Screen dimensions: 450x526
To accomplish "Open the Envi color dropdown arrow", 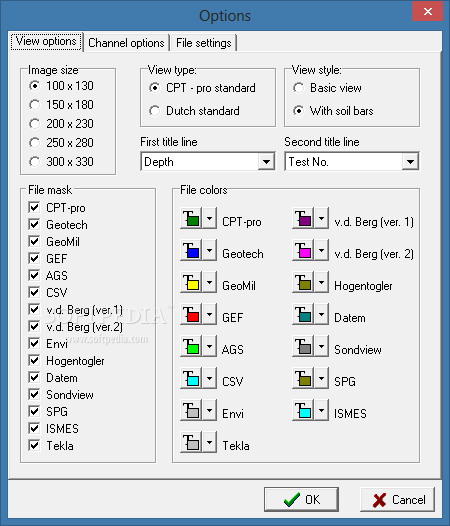I will tap(209, 410).
